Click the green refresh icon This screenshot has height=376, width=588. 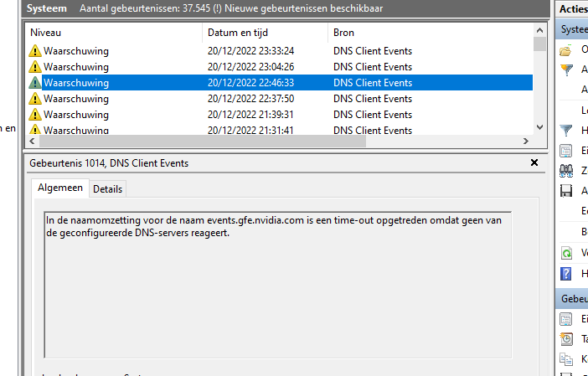coord(566,252)
